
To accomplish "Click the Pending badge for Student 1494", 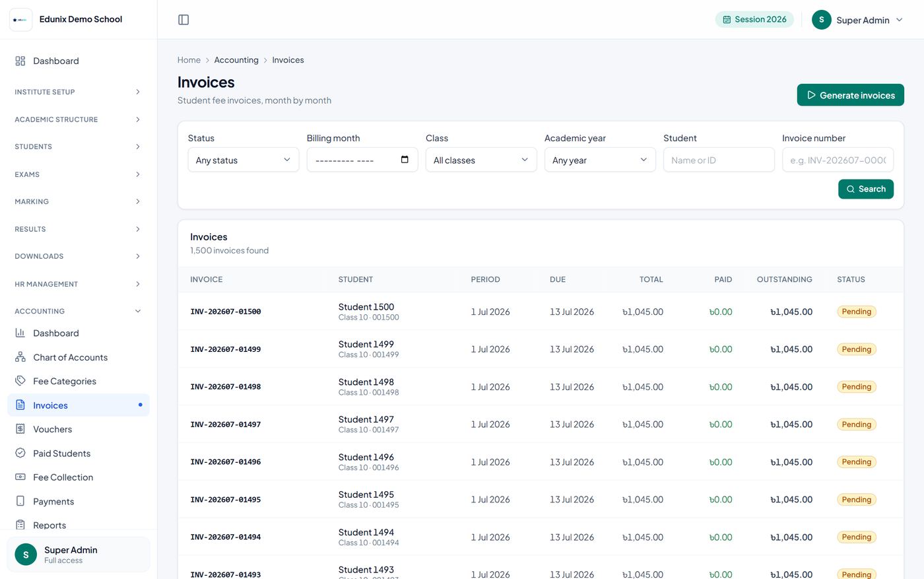I will (x=857, y=537).
